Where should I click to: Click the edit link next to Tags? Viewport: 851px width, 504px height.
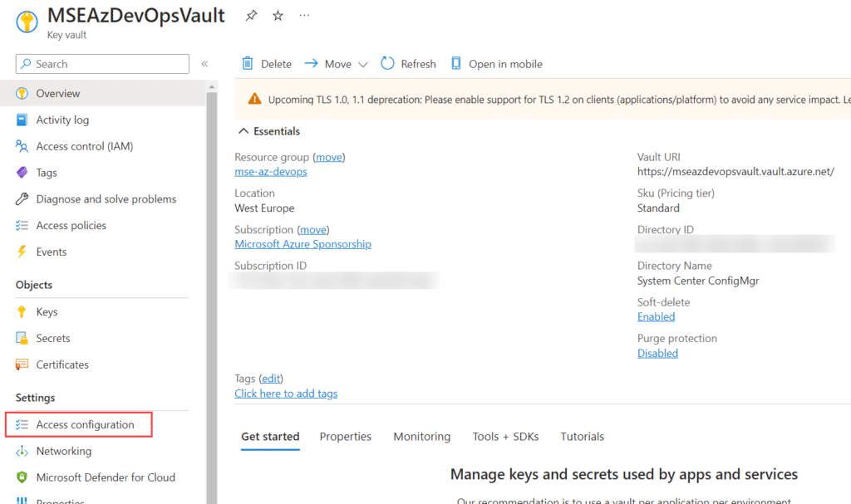272,379
